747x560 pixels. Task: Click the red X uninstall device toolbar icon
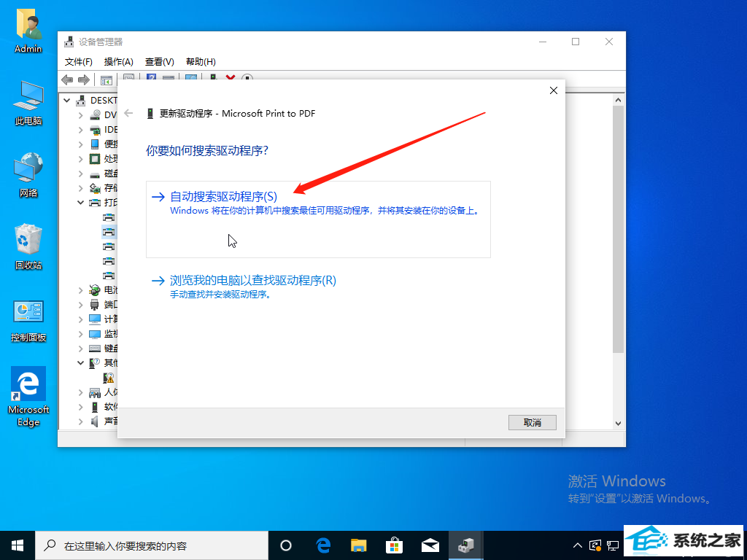point(231,77)
